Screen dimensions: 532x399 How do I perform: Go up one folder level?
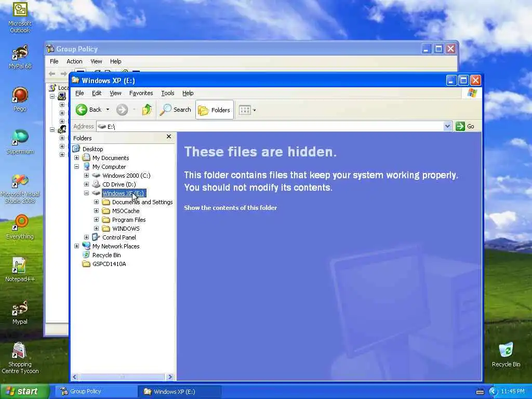pyautogui.click(x=147, y=110)
